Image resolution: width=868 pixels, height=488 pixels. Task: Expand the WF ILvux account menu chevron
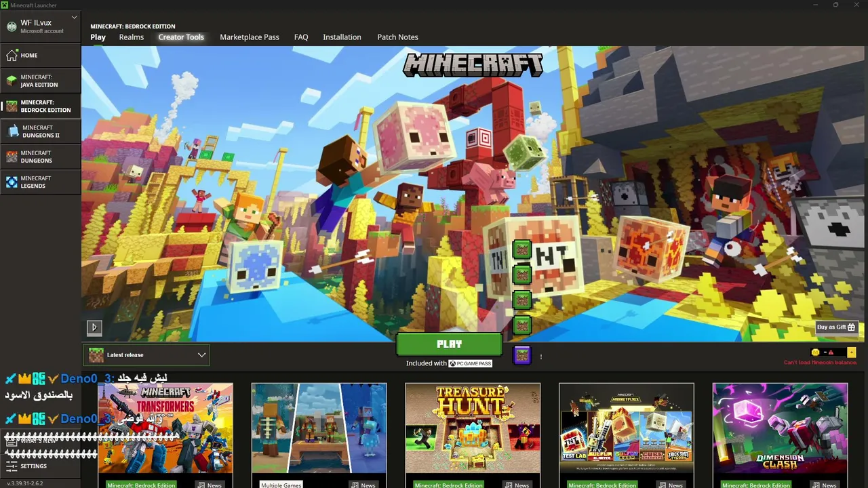[x=74, y=18]
